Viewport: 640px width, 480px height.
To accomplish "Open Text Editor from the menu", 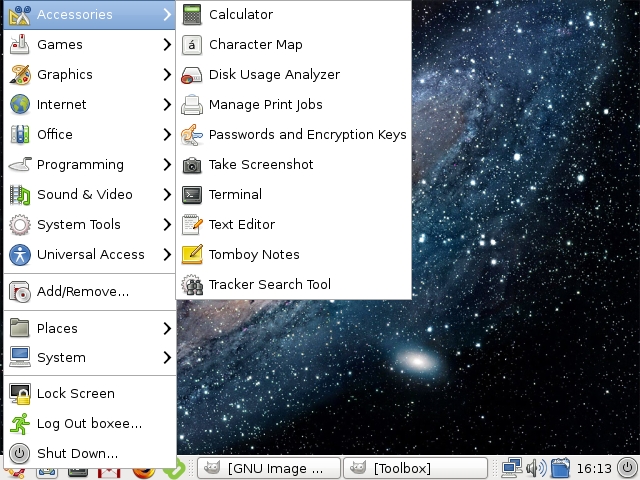I will point(241,225).
